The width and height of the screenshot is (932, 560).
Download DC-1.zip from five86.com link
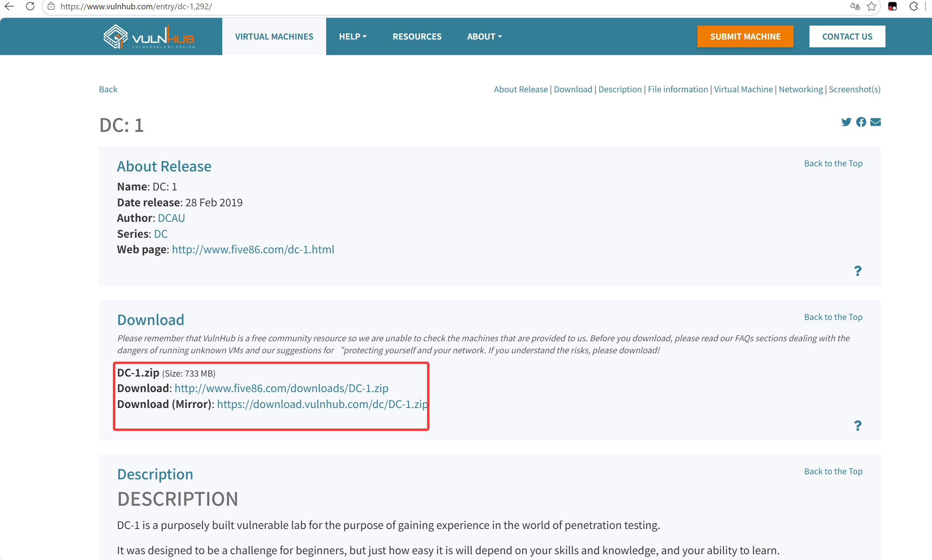point(281,388)
